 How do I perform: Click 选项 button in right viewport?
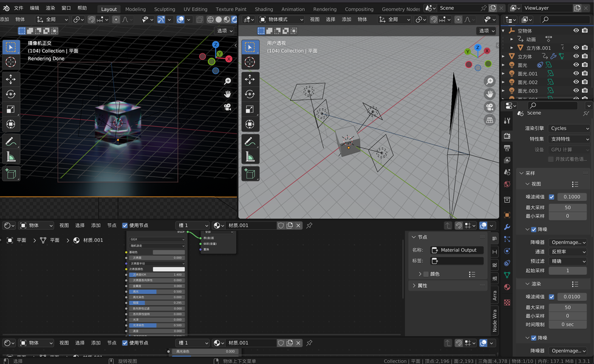tap(486, 31)
